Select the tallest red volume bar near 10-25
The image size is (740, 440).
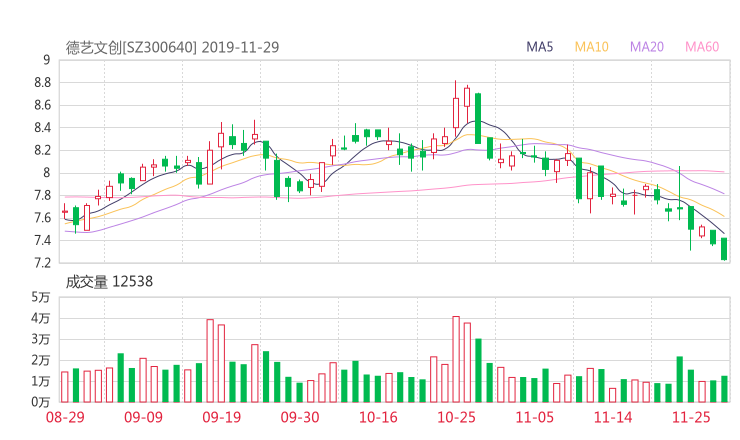(456, 359)
